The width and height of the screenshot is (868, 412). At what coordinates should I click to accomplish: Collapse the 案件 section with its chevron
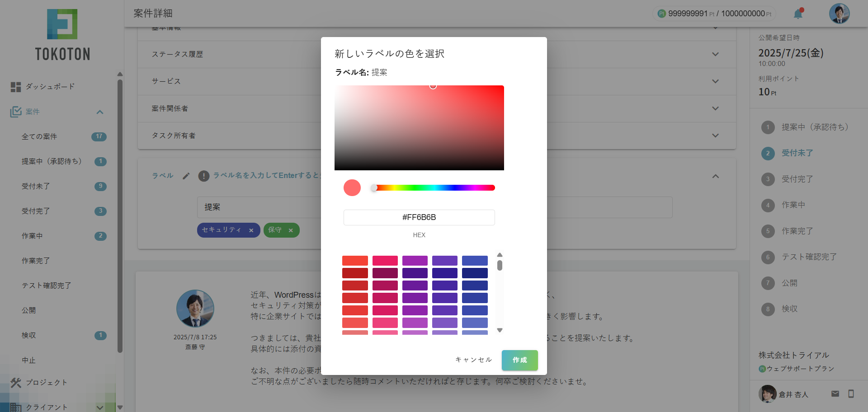pos(100,112)
